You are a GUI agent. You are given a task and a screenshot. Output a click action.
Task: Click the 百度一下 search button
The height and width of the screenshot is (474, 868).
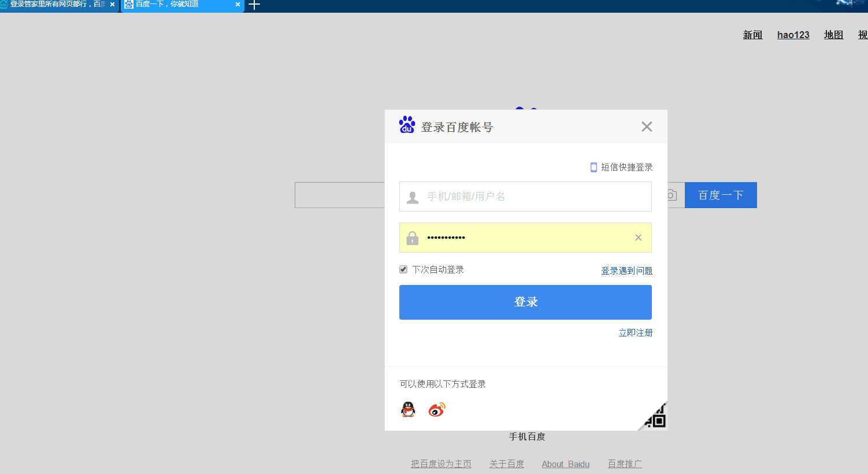(720, 195)
